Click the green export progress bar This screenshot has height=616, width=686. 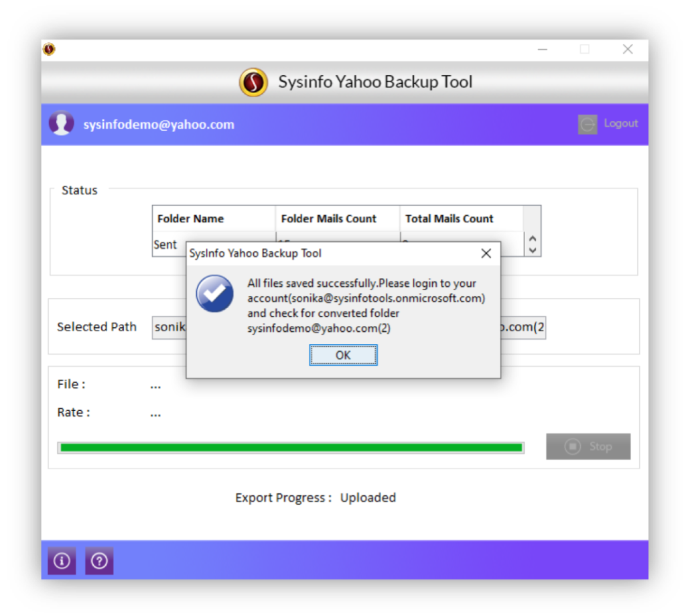coord(291,448)
